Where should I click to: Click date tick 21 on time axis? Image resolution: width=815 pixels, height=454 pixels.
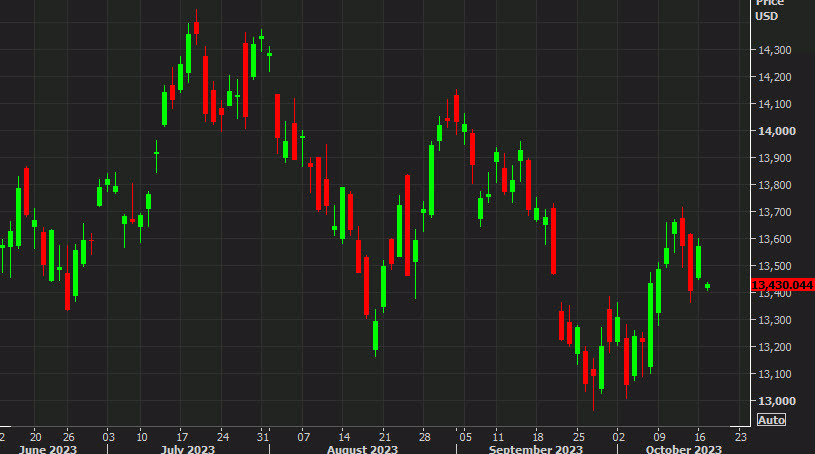(384, 437)
